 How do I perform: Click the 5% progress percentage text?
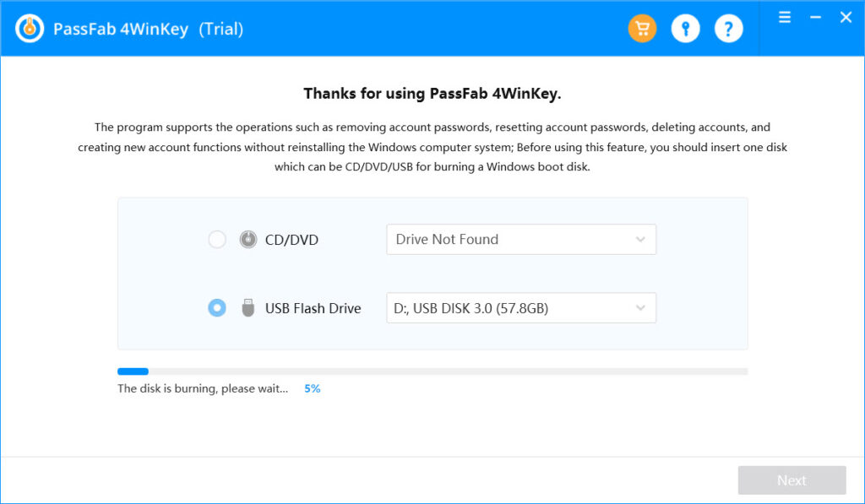click(x=313, y=388)
